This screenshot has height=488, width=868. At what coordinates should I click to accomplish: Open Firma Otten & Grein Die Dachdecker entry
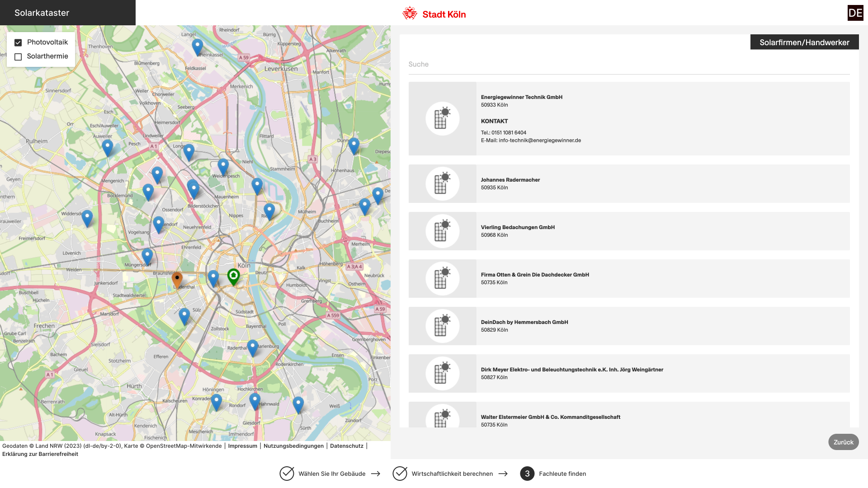click(629, 278)
